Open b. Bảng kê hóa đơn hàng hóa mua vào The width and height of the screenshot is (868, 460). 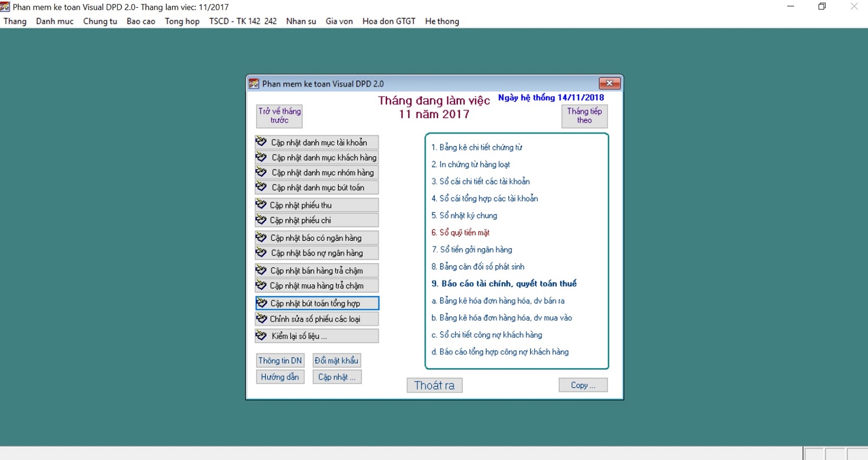[x=502, y=318]
